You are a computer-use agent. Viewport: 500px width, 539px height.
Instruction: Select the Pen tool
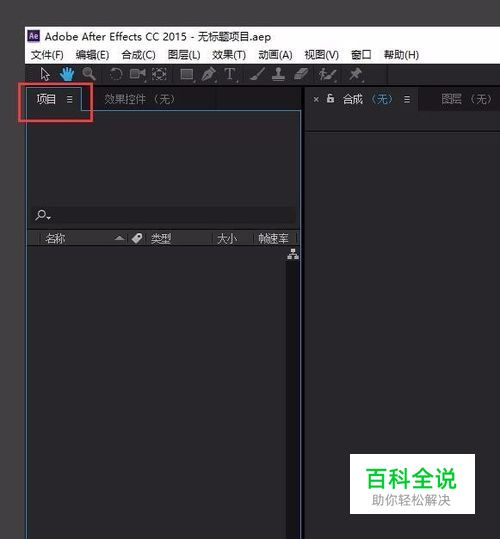click(208, 74)
